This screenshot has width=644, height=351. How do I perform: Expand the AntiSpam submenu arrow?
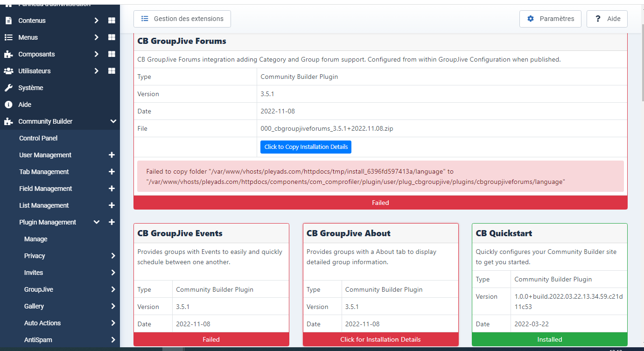click(113, 340)
